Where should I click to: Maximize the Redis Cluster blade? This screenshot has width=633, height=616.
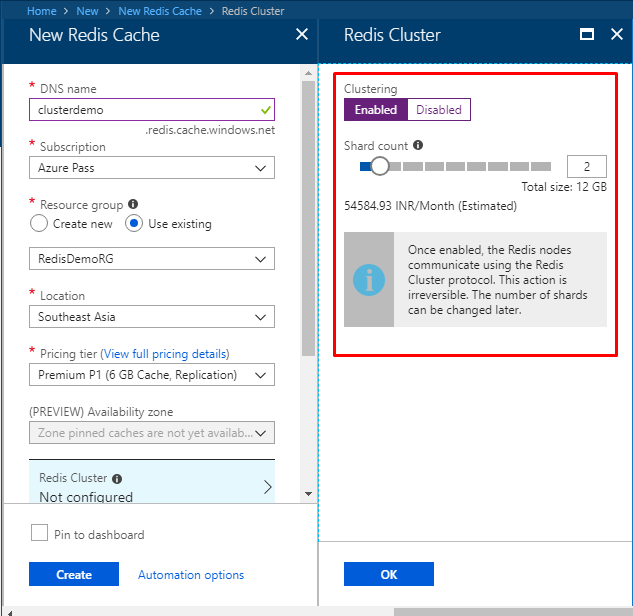[x=587, y=34]
